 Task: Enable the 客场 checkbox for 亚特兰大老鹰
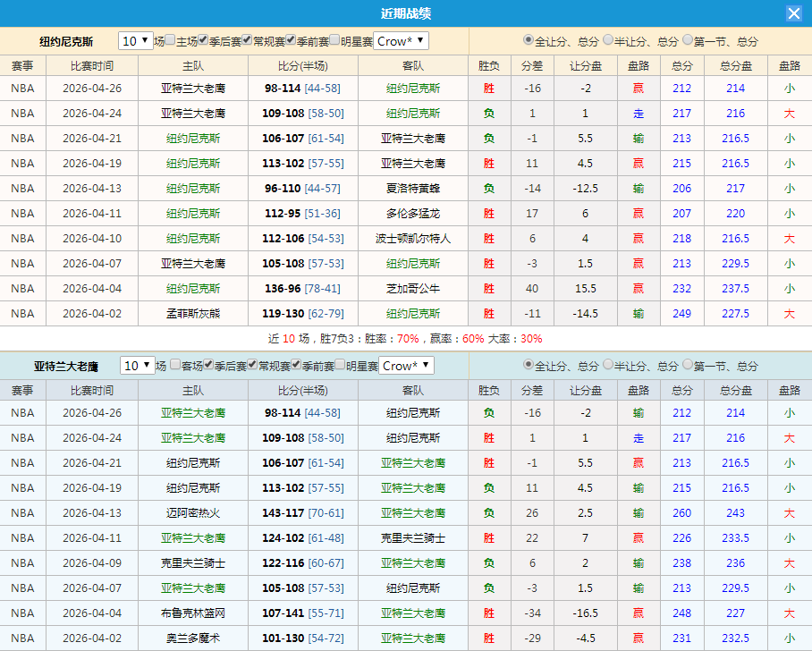pyautogui.click(x=173, y=364)
